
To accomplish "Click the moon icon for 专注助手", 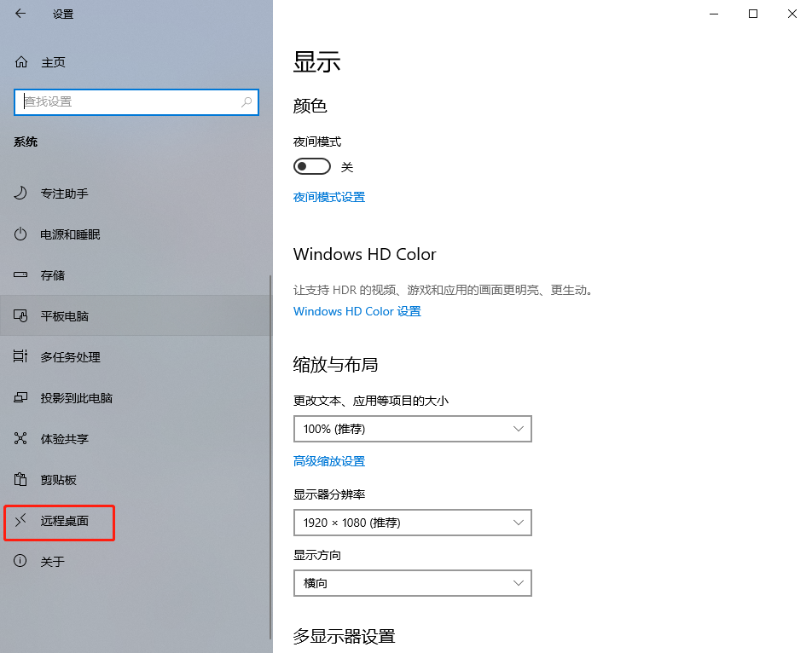I will click(x=20, y=193).
